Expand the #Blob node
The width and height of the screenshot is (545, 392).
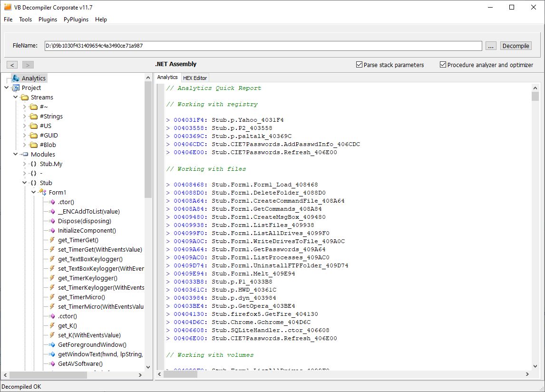[x=25, y=145]
